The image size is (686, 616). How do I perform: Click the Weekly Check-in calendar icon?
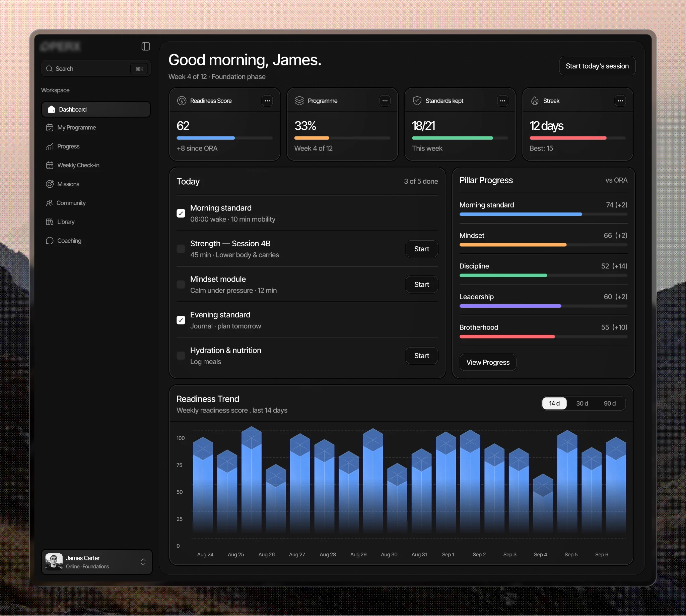(50, 165)
